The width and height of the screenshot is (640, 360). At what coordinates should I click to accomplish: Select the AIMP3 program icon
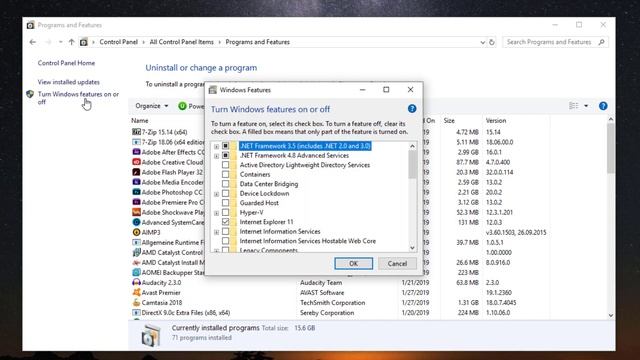coord(136,232)
